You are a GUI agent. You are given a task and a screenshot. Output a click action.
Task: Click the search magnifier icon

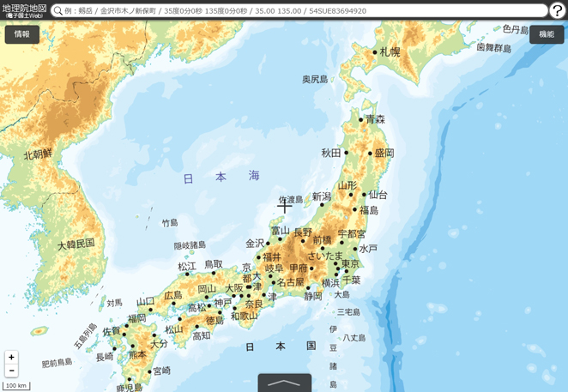pyautogui.click(x=58, y=11)
